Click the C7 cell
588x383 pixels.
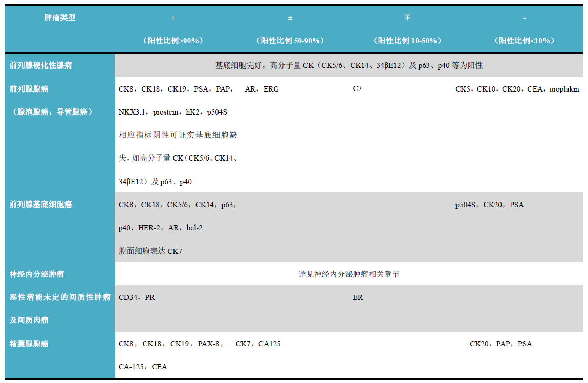pyautogui.click(x=357, y=88)
